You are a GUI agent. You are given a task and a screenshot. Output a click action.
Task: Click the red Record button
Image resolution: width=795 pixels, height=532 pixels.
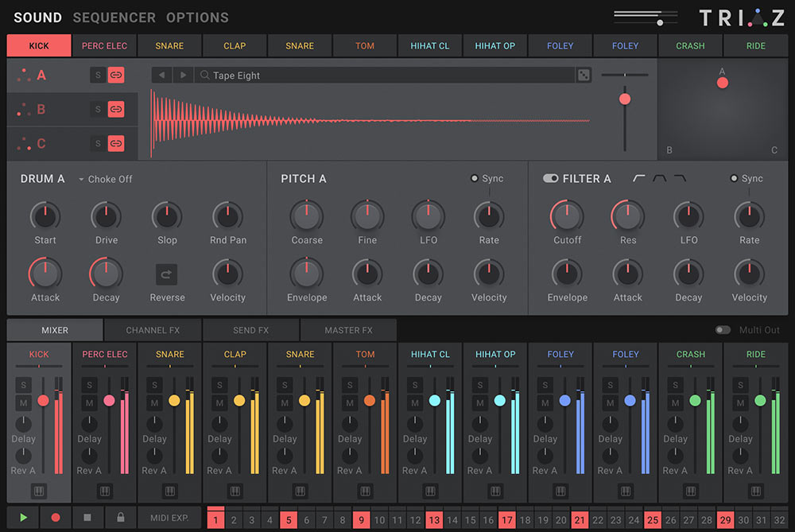56,518
